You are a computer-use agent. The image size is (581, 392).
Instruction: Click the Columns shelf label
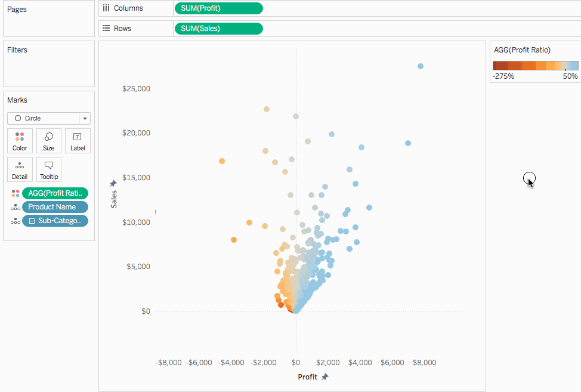[x=128, y=8]
